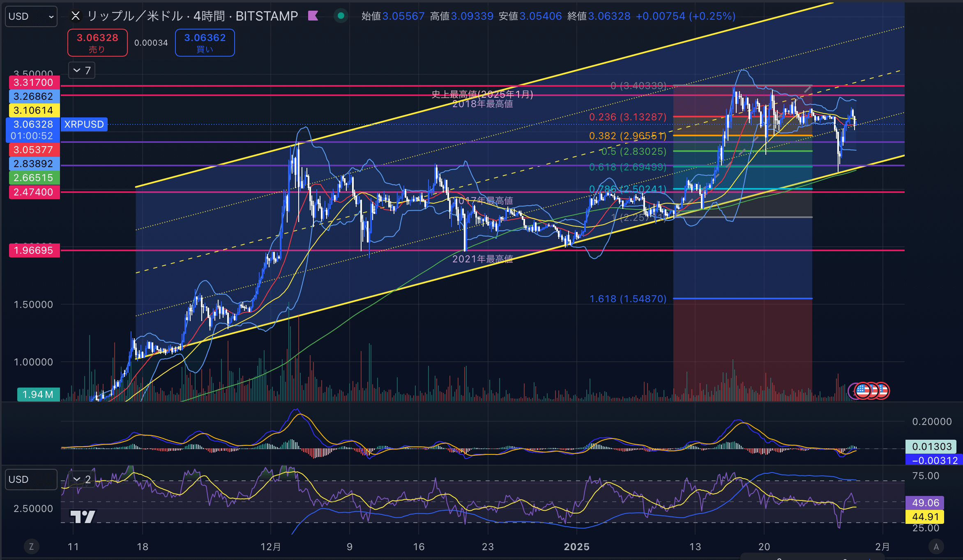963x560 pixels.
Task: Click the spread value 0.00034
Action: click(x=151, y=43)
